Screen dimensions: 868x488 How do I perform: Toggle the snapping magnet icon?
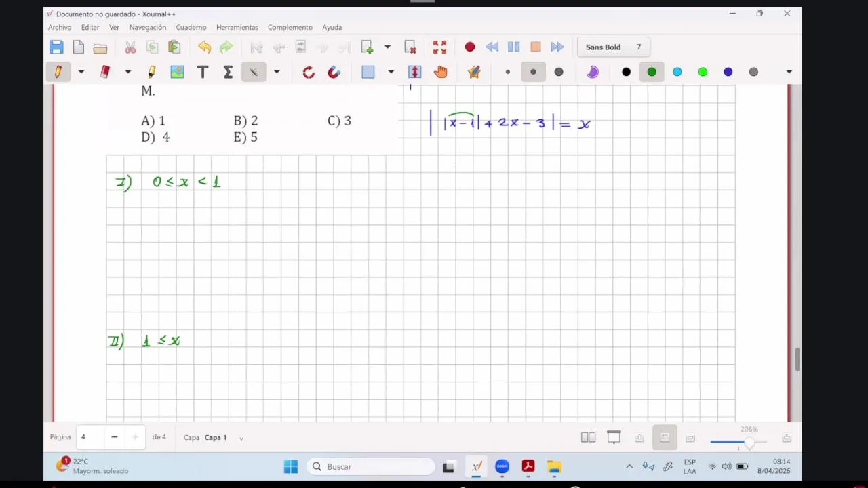tap(334, 72)
